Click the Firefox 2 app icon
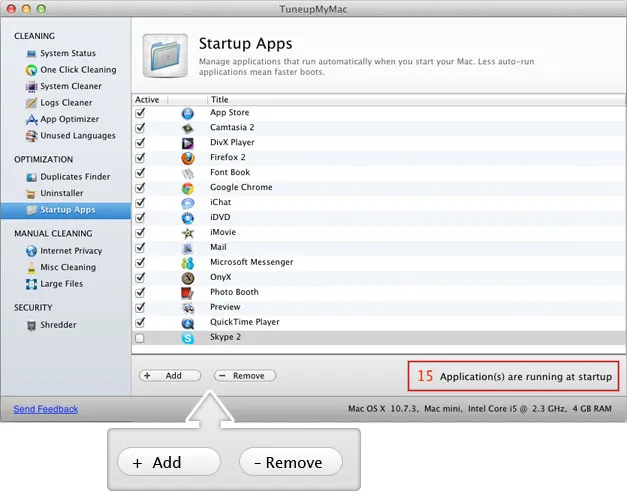627x494 pixels. tap(188, 158)
